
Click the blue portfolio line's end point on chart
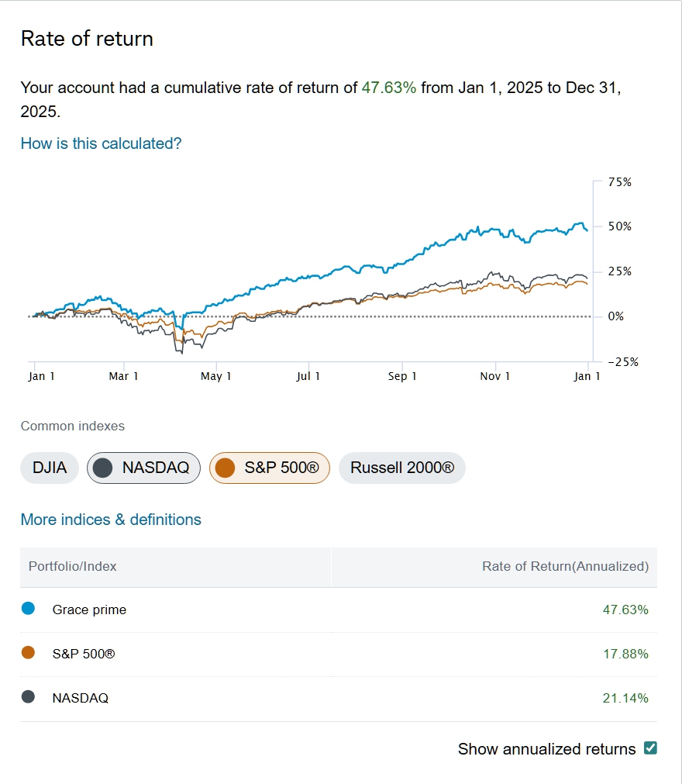click(587, 230)
